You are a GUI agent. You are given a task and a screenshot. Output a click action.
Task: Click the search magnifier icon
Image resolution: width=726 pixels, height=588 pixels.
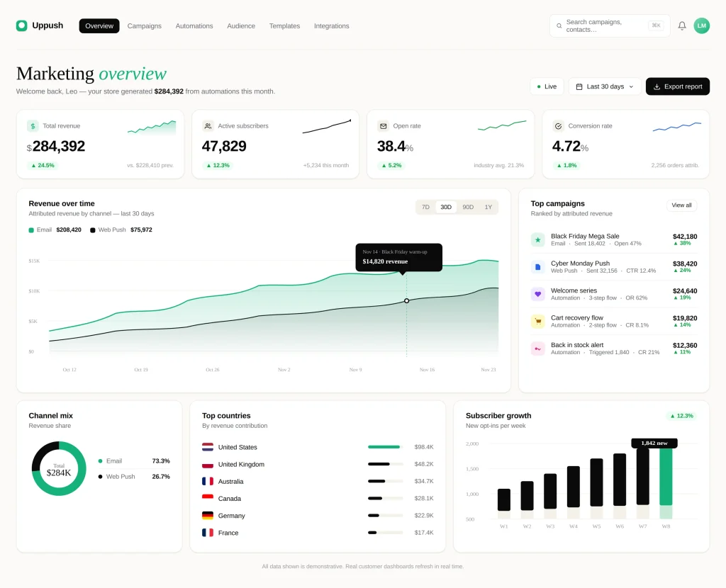point(559,26)
